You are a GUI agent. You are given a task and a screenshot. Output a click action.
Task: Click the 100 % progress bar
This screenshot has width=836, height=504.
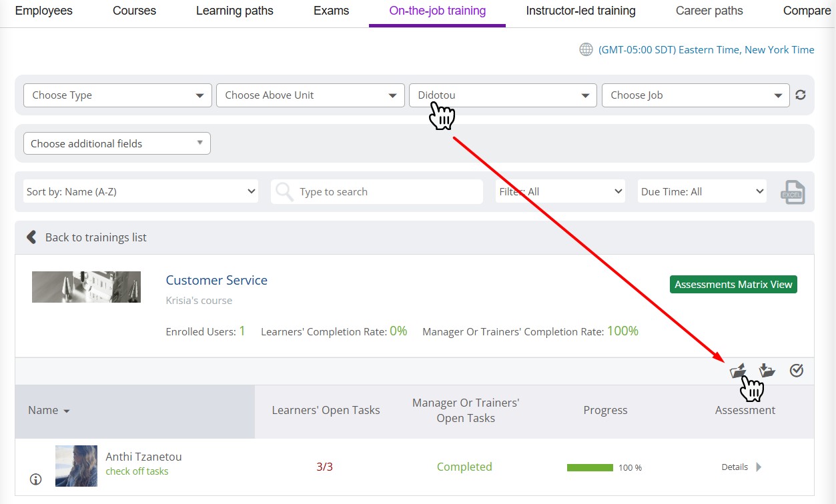point(590,468)
